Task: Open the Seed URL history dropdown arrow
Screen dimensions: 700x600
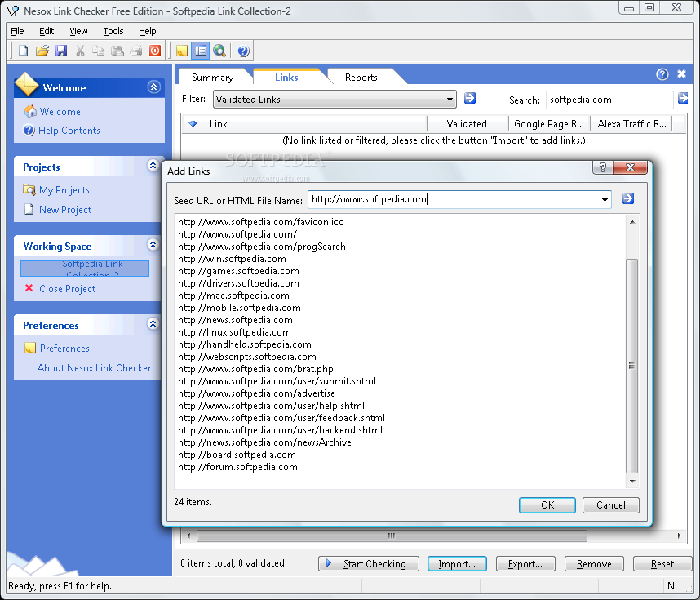Action: (605, 200)
